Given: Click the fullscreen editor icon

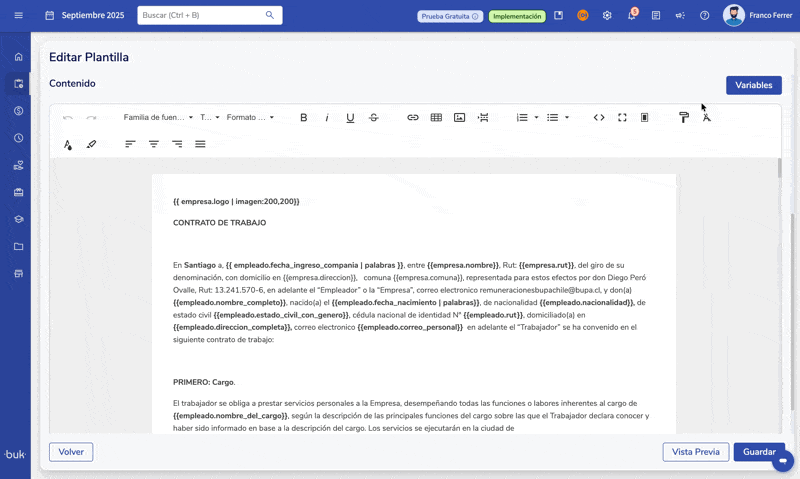Looking at the screenshot, I should click(622, 118).
